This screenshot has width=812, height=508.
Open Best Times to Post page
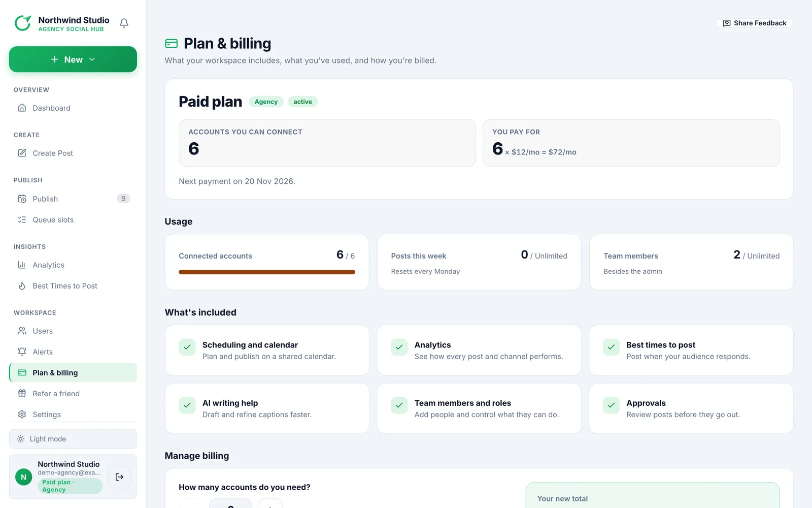coord(73,286)
